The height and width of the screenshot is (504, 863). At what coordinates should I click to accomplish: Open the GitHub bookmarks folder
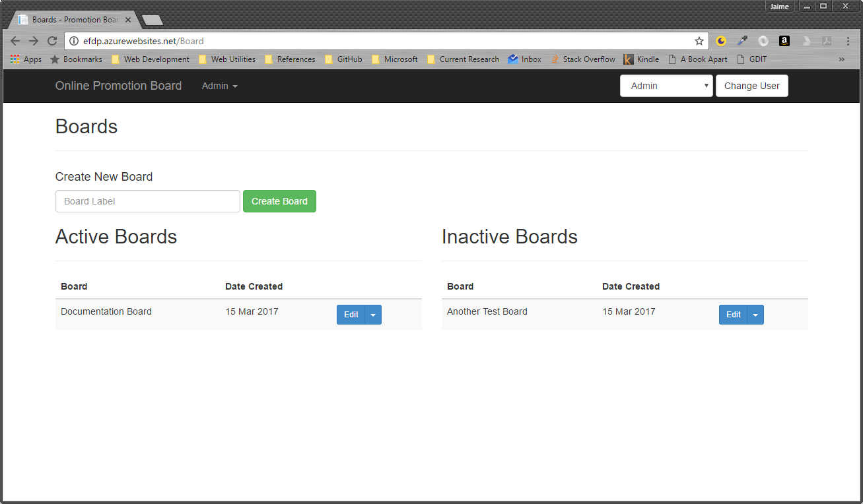pos(343,59)
